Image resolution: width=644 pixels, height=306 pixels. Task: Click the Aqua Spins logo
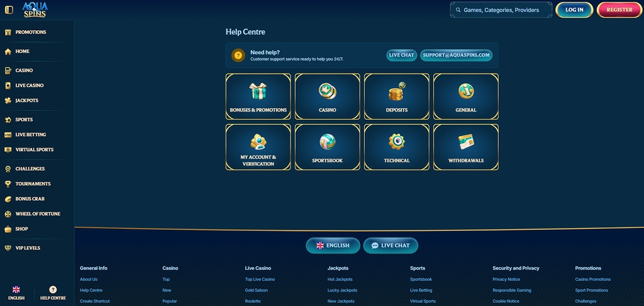click(35, 9)
